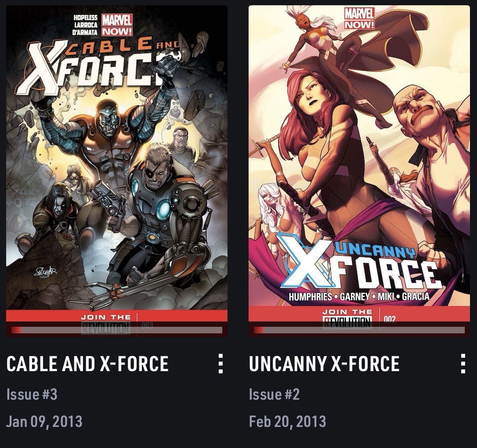This screenshot has height=448, width=477.
Task: Open more options for Uncanny X-Force
Action: tap(463, 363)
